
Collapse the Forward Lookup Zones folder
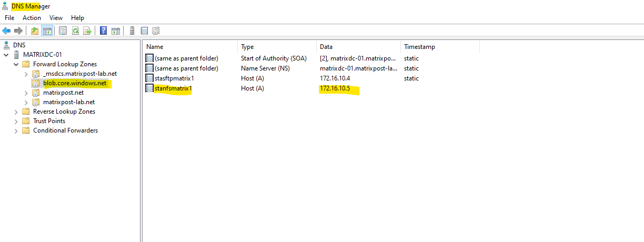pos(16,64)
